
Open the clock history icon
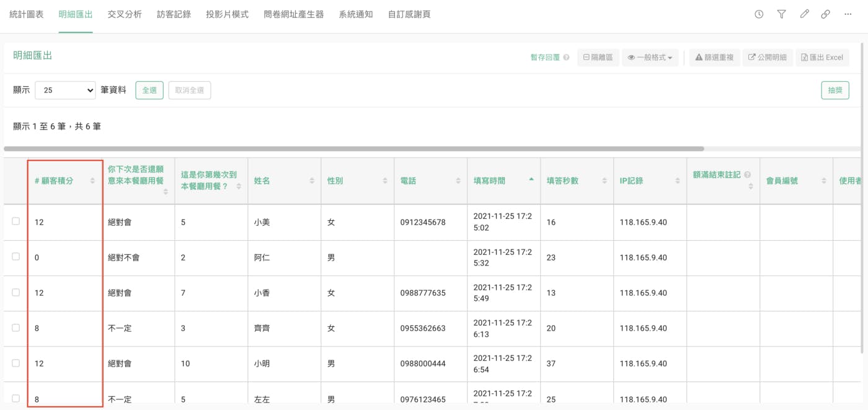tap(759, 14)
